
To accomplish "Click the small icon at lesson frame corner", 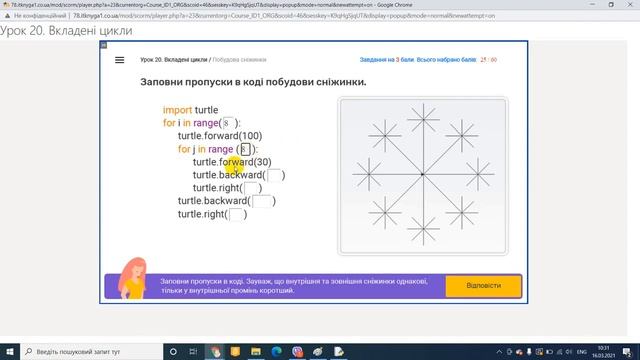I will pos(104,45).
